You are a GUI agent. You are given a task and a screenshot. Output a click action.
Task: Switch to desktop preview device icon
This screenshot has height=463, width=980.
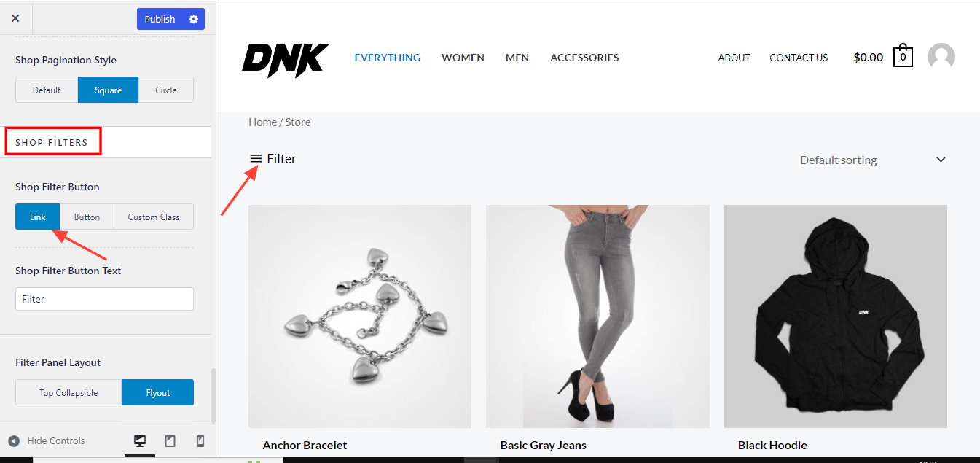pos(140,441)
